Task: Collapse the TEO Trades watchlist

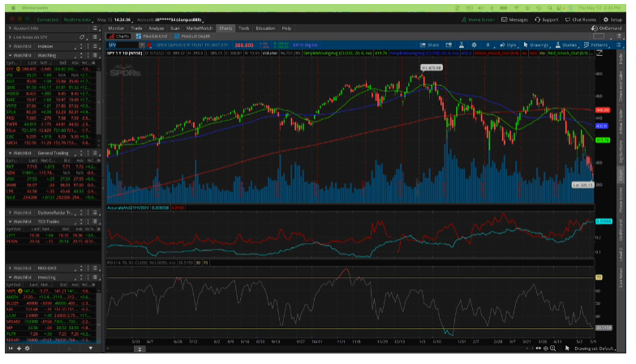Action: (x=10, y=221)
